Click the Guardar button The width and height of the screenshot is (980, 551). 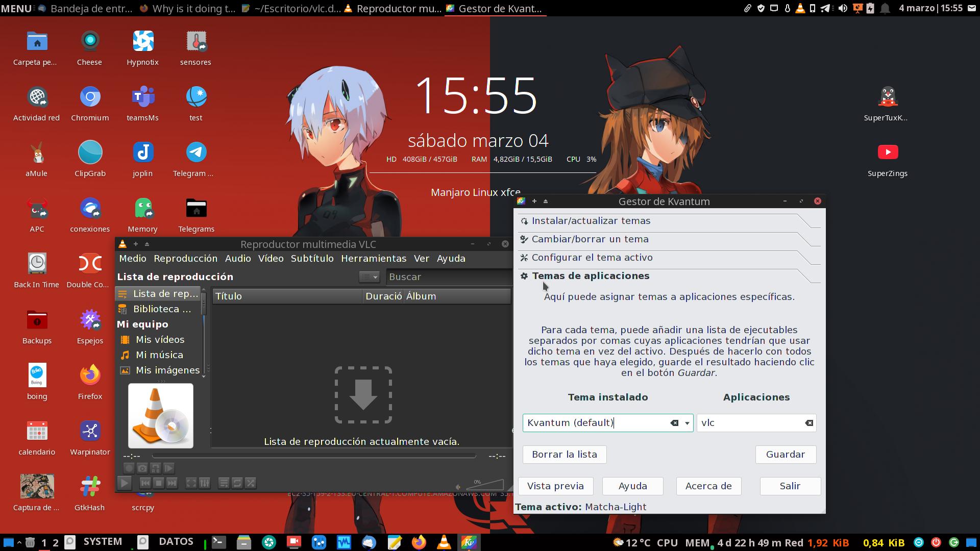(x=786, y=455)
